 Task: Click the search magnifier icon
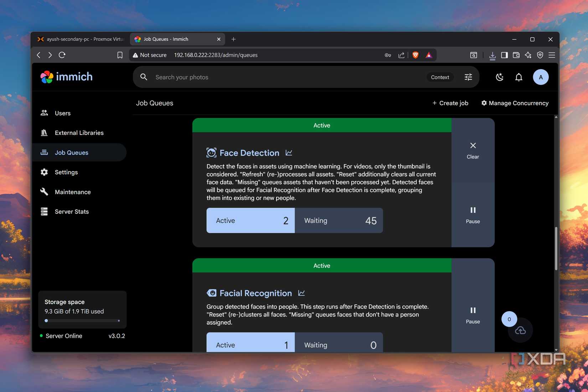pyautogui.click(x=144, y=77)
